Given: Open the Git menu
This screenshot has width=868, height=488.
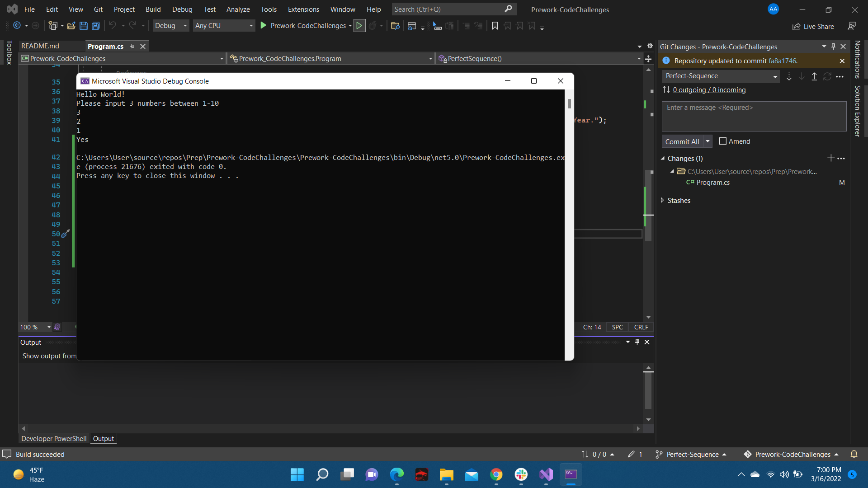Looking at the screenshot, I should (x=98, y=9).
